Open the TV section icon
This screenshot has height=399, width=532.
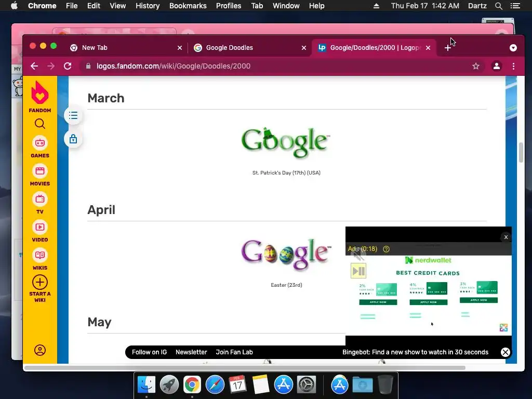click(39, 199)
